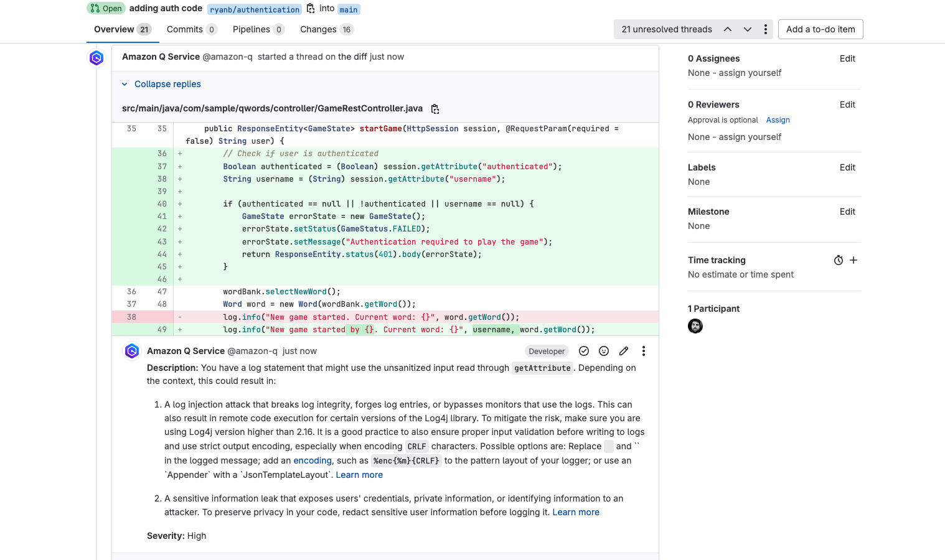
Task: Jump to previous unresolved thread
Action: tap(728, 29)
